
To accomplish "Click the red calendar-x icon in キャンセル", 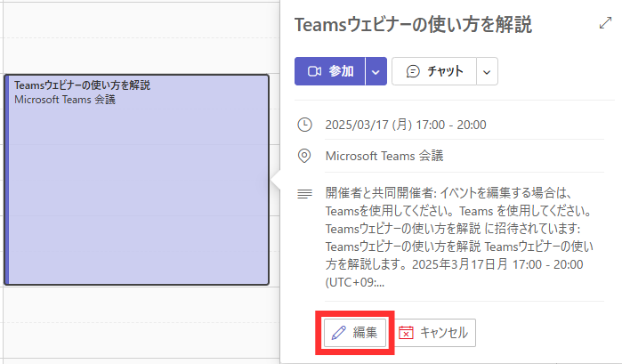I will click(x=406, y=333).
